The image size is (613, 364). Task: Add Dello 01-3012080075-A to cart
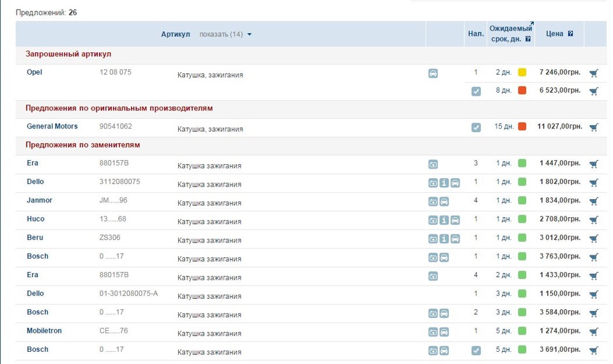[594, 294]
